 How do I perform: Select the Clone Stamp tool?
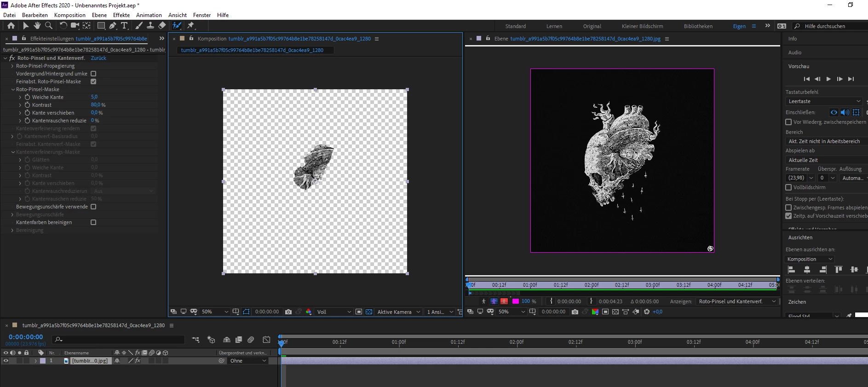point(150,26)
